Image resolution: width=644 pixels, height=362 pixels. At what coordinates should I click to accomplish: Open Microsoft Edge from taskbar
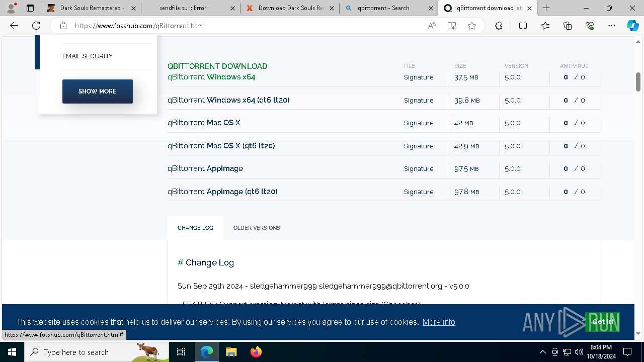pyautogui.click(x=207, y=352)
